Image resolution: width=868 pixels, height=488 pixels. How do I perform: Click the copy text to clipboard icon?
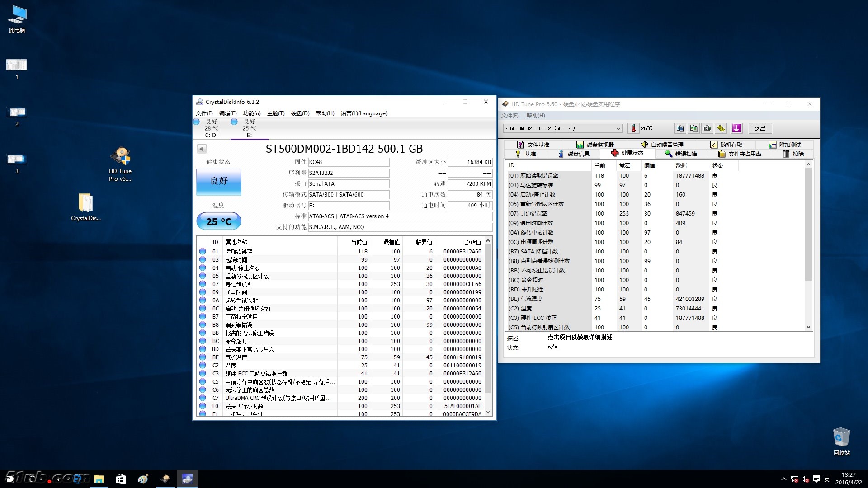point(680,128)
